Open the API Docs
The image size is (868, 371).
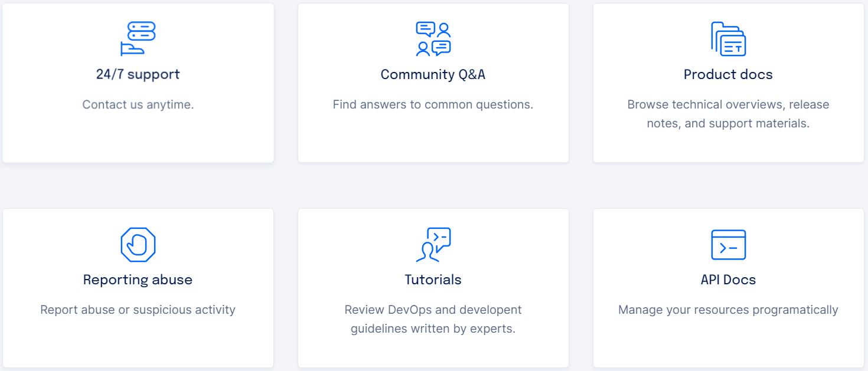(x=728, y=279)
